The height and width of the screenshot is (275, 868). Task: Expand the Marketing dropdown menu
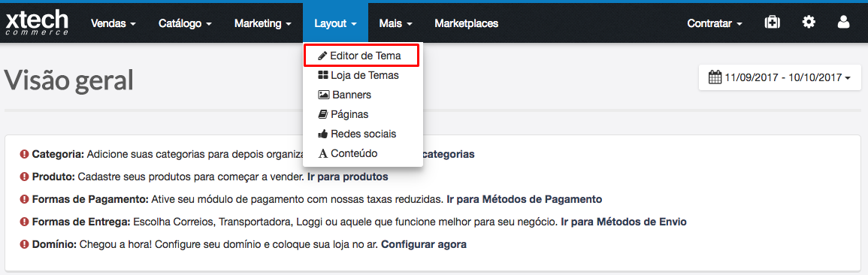(263, 23)
